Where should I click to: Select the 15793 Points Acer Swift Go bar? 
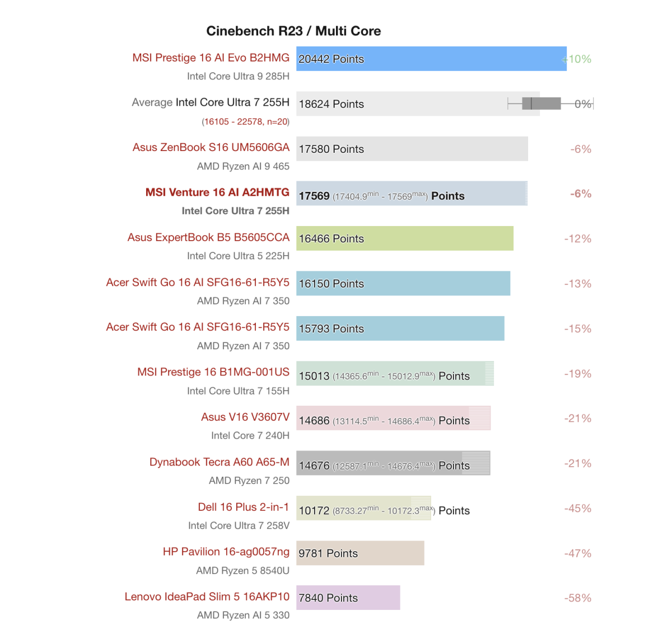[400, 328]
